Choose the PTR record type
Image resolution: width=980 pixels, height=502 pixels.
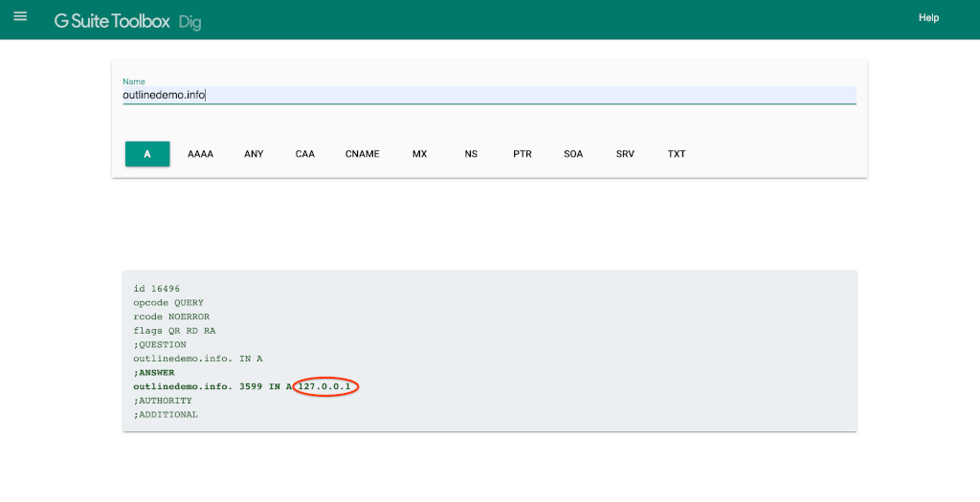522,154
